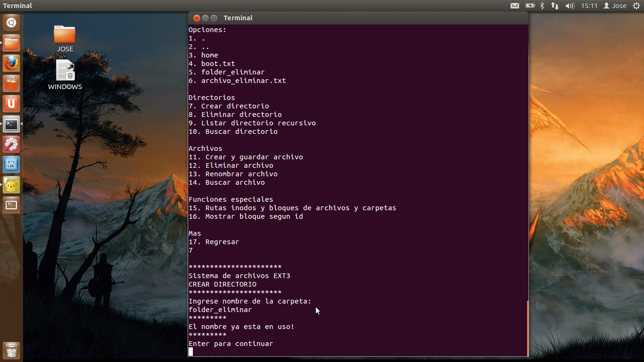
Task: Click the '13. Renombrar archivo' line
Action: point(233,174)
